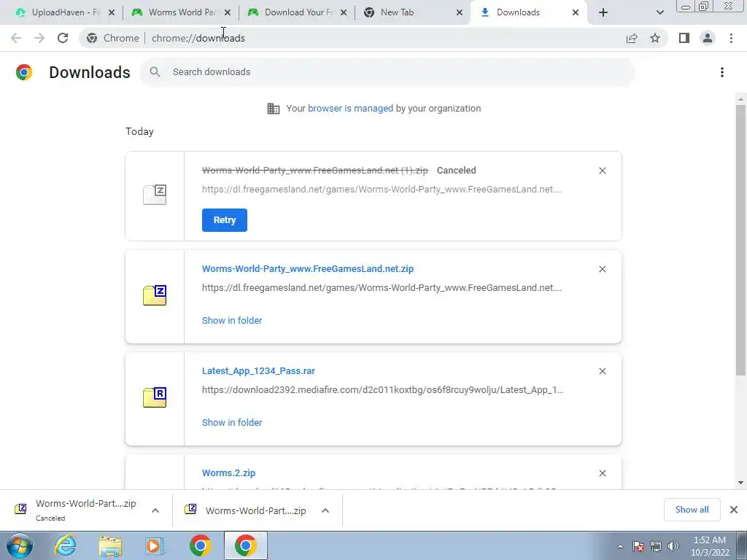Viewport: 747px width, 560px height.
Task: Go forward with the forward arrow
Action: pyautogui.click(x=39, y=38)
